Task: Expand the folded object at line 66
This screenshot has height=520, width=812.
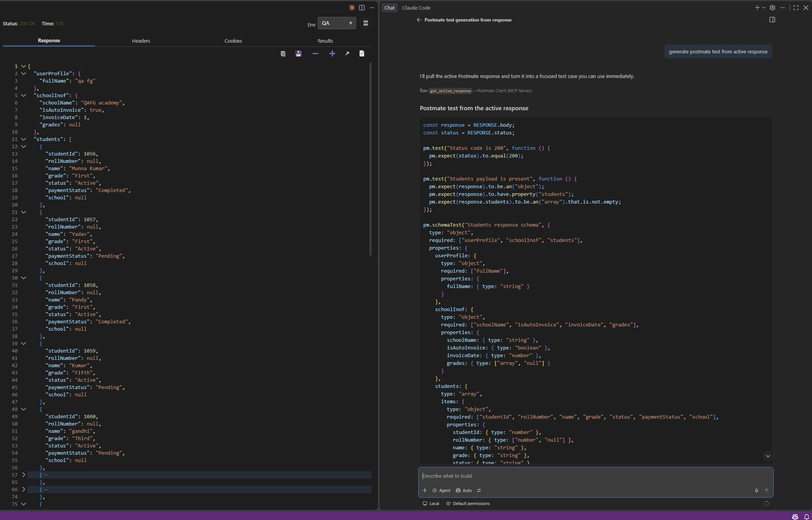Action: click(x=23, y=490)
